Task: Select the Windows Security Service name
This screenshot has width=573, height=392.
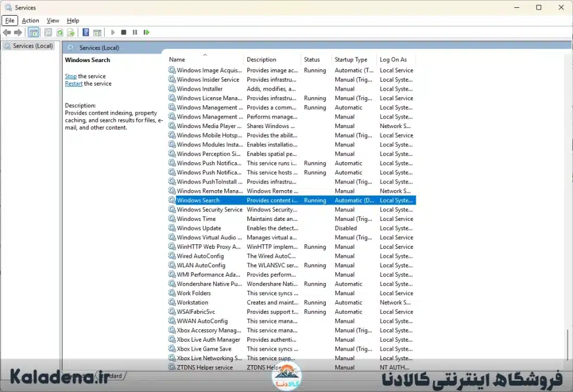Action: click(210, 210)
